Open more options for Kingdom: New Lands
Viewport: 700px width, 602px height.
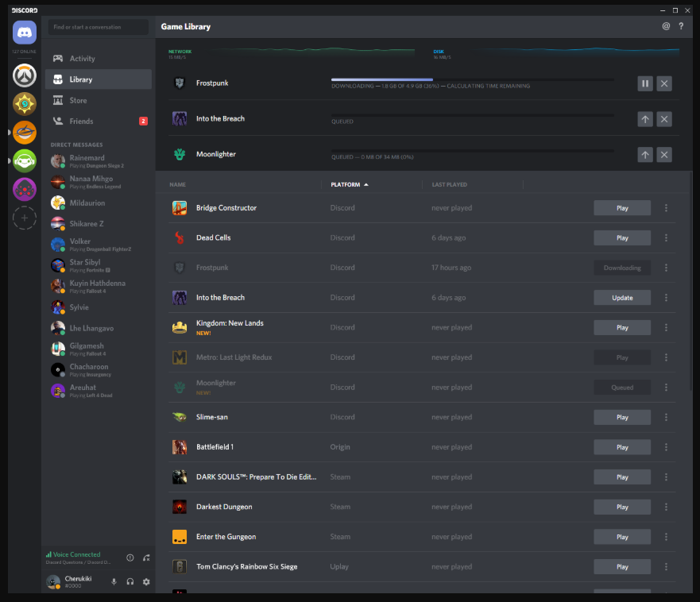click(666, 327)
